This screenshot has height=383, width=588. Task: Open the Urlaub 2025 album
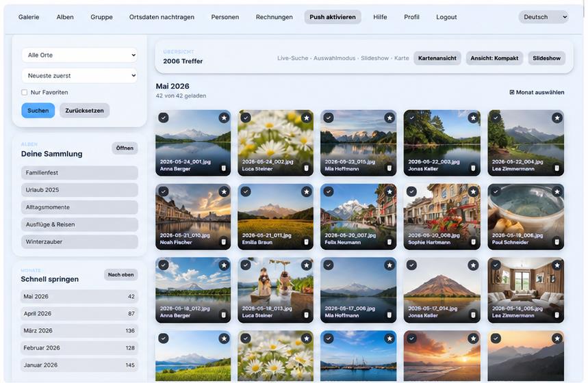click(x=79, y=189)
